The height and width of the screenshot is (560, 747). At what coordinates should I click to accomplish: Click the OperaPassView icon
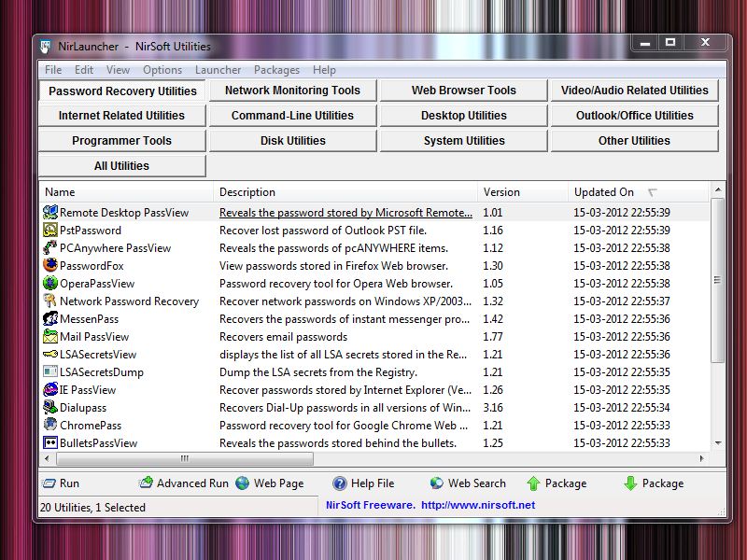[50, 284]
